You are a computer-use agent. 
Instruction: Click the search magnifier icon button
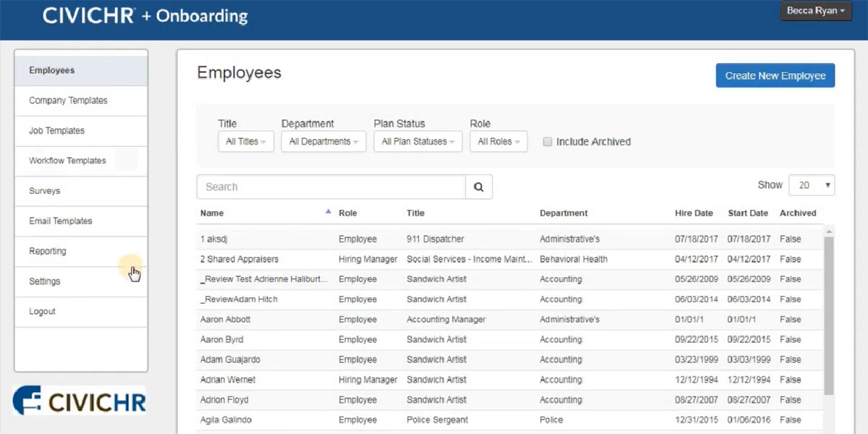click(x=478, y=187)
